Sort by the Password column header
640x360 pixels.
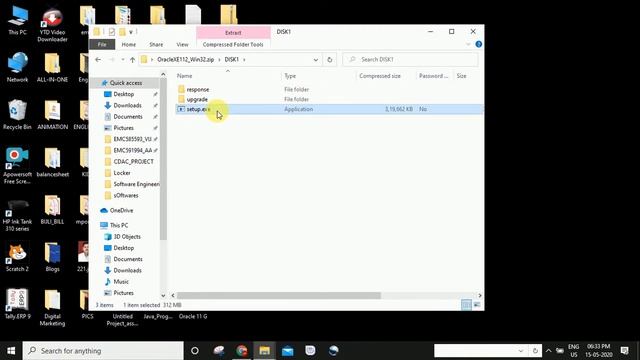(x=434, y=76)
